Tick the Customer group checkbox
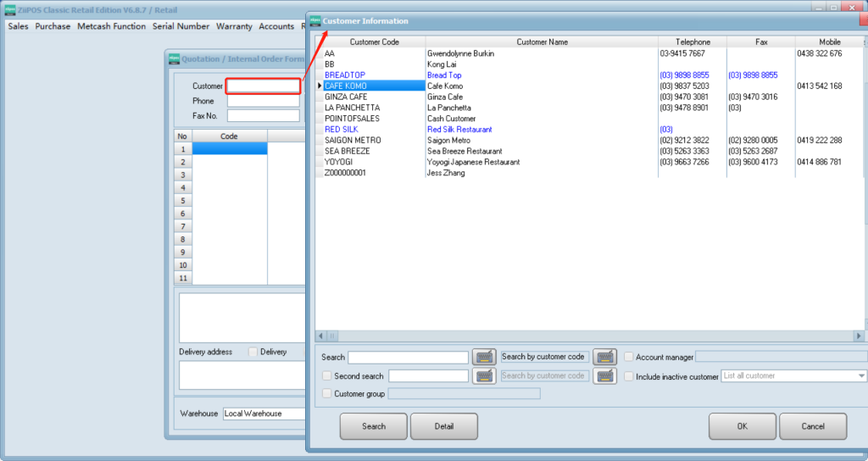This screenshot has height=461, width=868. 327,393
